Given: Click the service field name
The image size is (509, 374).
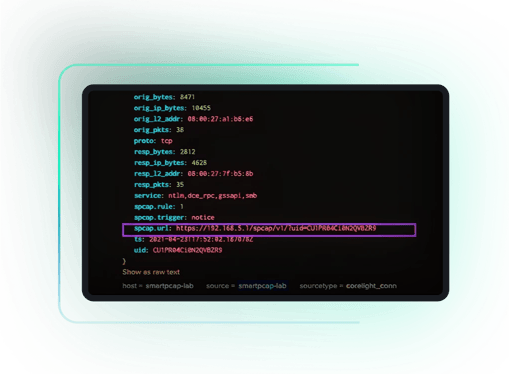Looking at the screenshot, I should [149, 196].
